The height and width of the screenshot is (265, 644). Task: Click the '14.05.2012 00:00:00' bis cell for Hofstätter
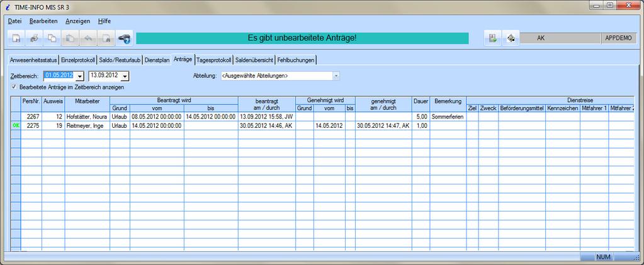211,116
